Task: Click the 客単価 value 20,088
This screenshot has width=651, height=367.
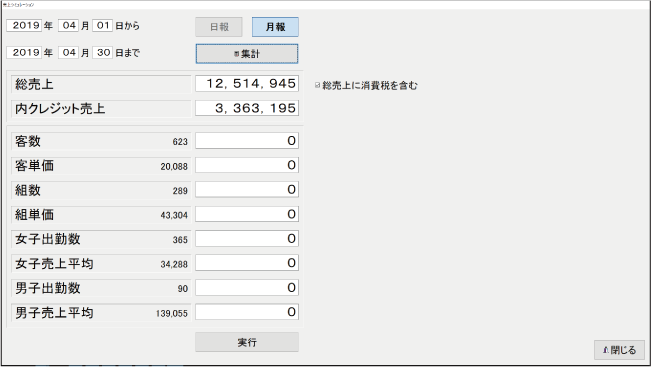Action: 174,166
